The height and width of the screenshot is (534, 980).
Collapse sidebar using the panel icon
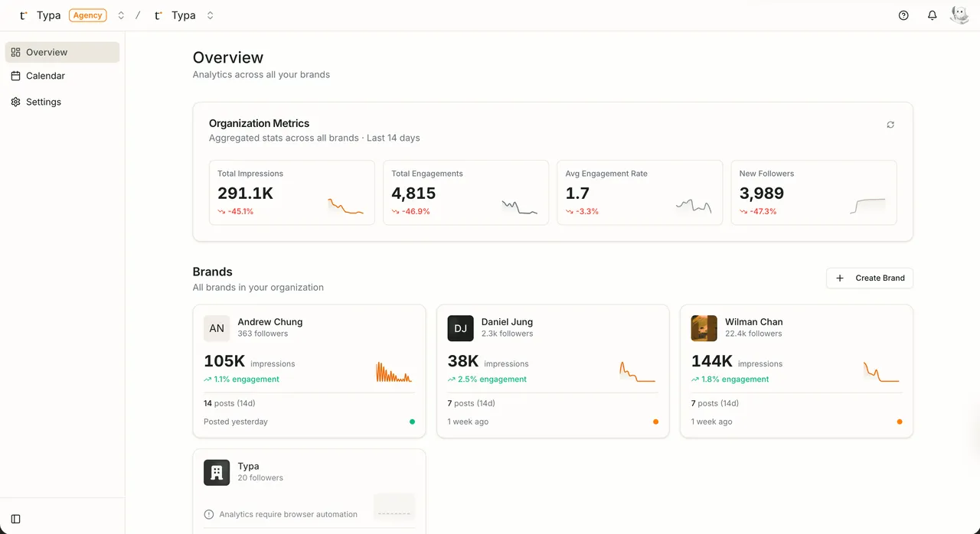pos(16,519)
